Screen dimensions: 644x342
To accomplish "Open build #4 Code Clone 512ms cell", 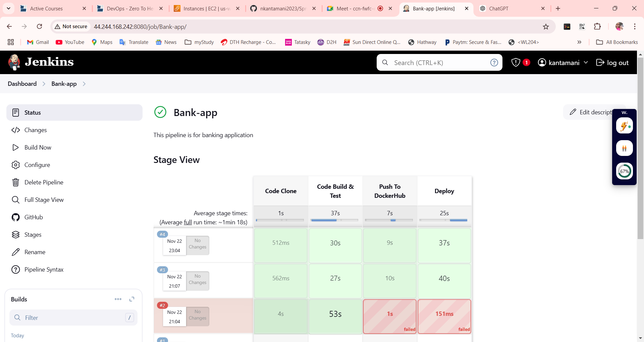I will point(281,245).
